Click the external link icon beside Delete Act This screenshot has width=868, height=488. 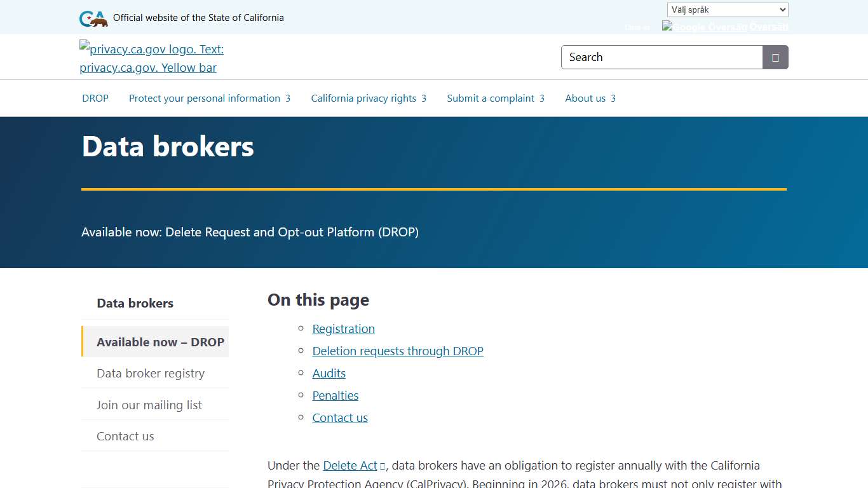coord(381,465)
